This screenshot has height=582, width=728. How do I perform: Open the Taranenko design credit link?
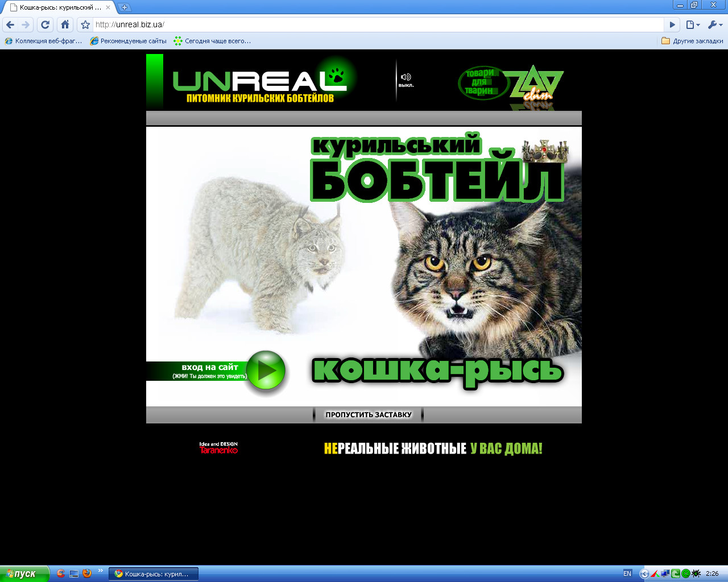coord(219,450)
